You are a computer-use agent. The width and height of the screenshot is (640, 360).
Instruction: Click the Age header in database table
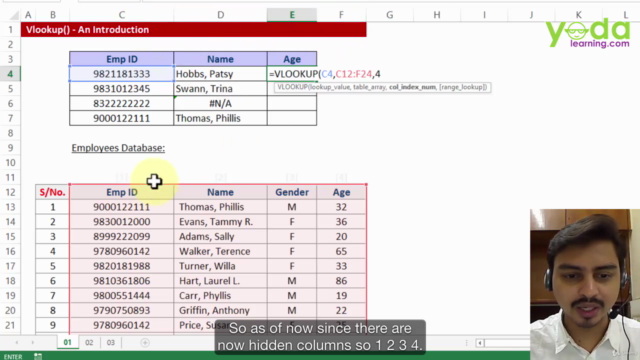(341, 192)
